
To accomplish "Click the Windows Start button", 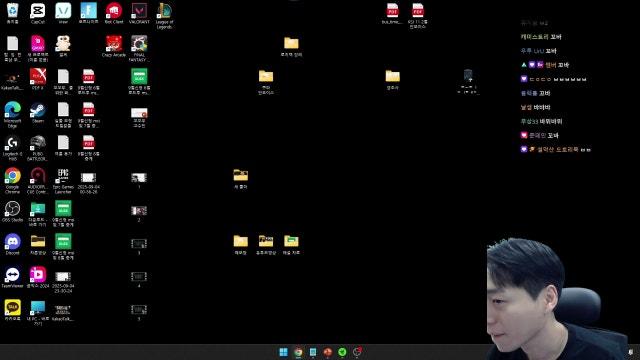I will pos(283,352).
